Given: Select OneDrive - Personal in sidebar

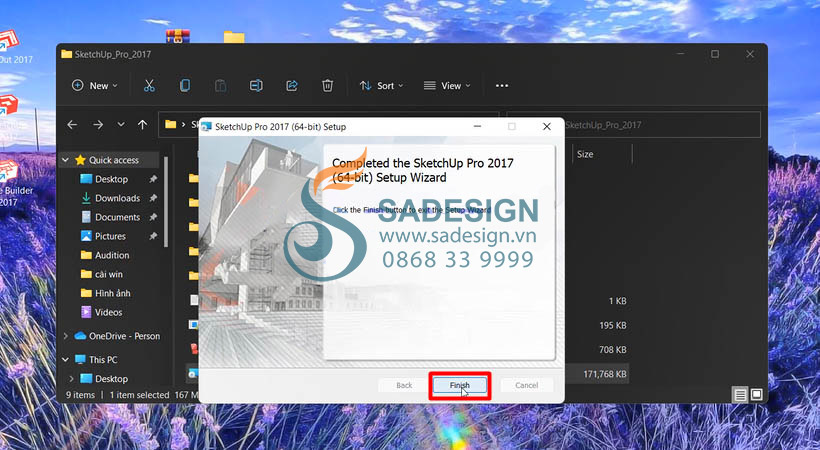Looking at the screenshot, I should (x=124, y=336).
